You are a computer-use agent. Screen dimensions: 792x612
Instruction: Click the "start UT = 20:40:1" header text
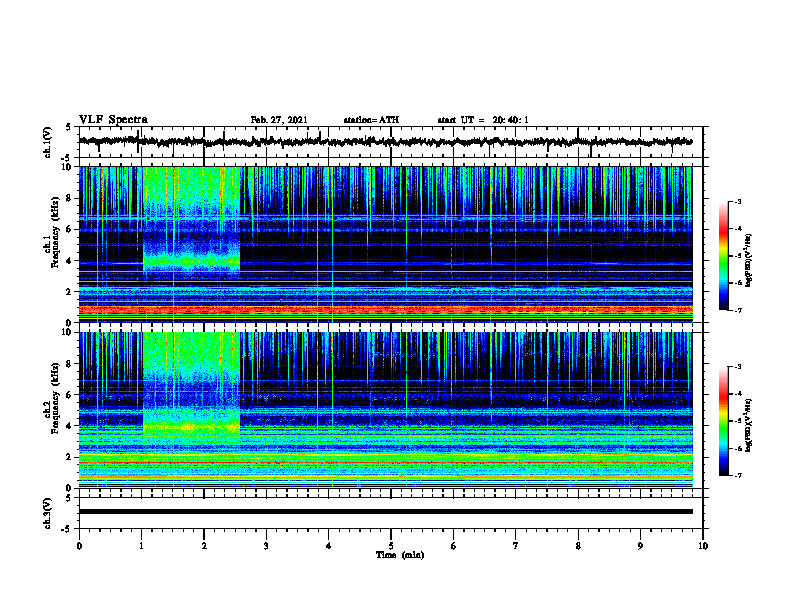tap(483, 120)
